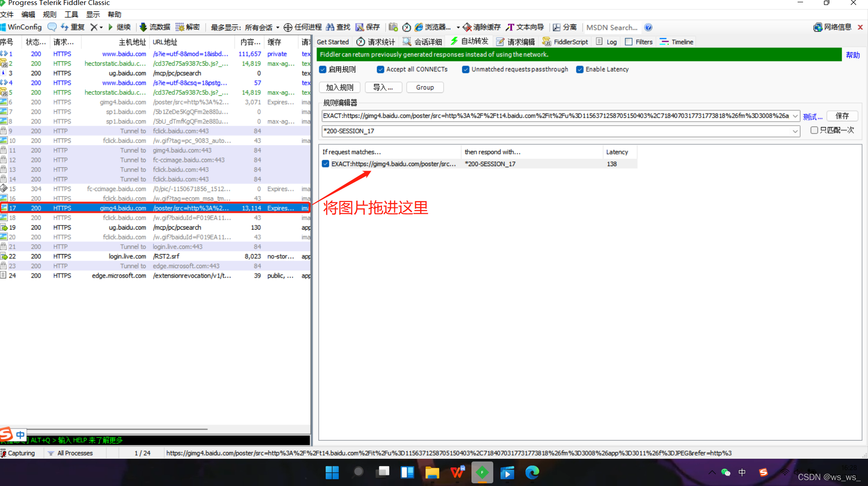
Task: Click the timer stopwatch toolbar icon
Action: point(407,27)
